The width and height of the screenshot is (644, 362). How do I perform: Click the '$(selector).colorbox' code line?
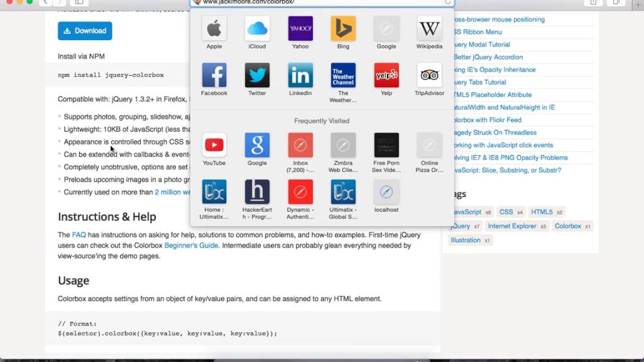(168, 333)
